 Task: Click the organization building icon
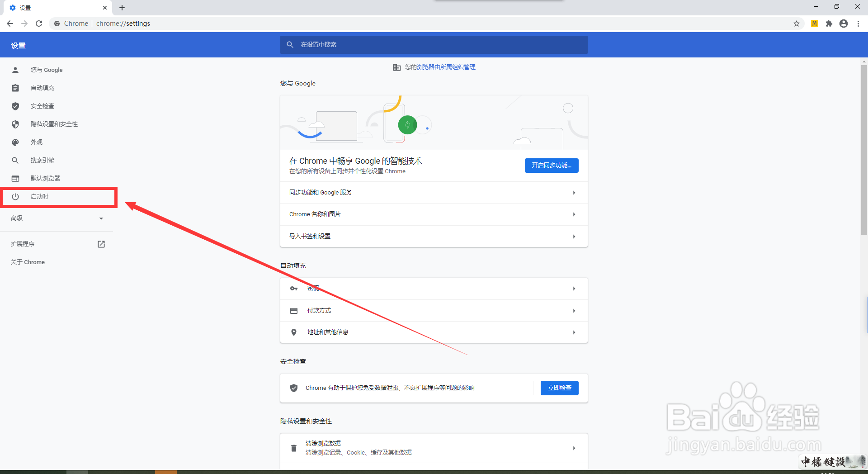pyautogui.click(x=396, y=67)
